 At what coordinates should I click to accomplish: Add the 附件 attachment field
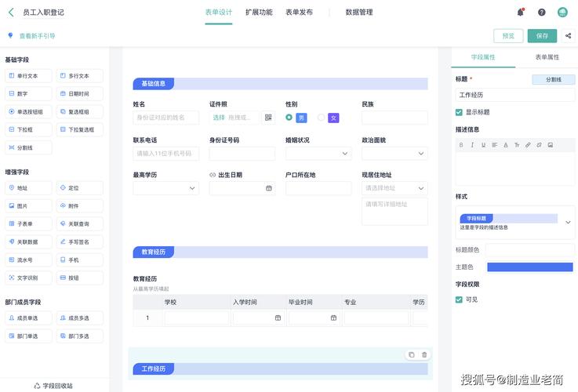pyautogui.click(x=80, y=206)
